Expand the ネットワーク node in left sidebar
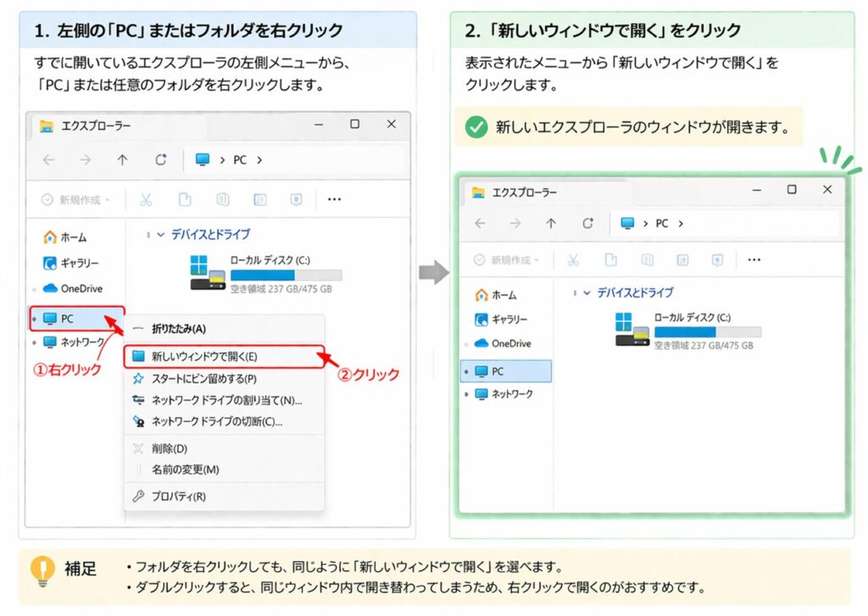 [34, 342]
